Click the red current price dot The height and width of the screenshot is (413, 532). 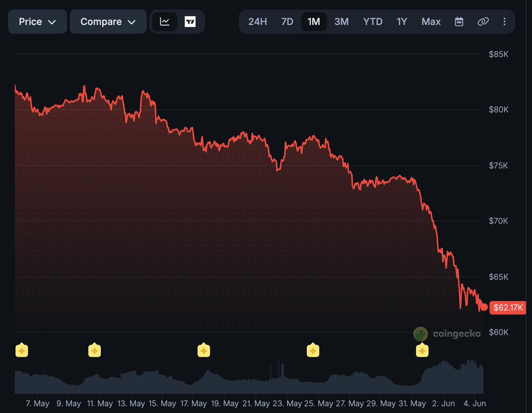coord(484,307)
